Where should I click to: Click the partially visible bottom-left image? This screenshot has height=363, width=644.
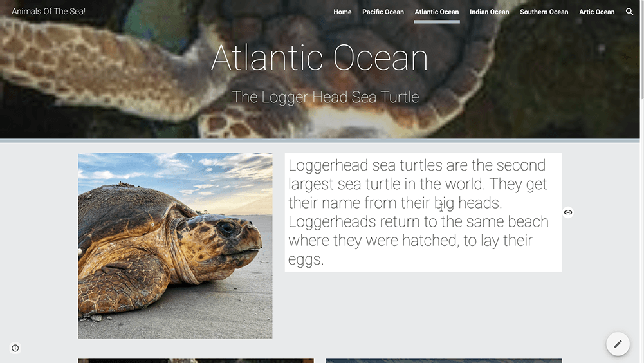pyautogui.click(x=196, y=360)
